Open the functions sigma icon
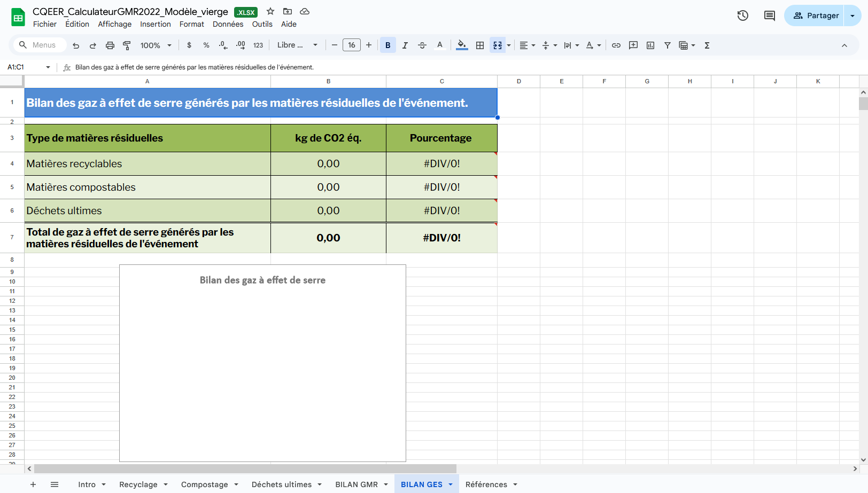This screenshot has width=868, height=493. click(707, 45)
